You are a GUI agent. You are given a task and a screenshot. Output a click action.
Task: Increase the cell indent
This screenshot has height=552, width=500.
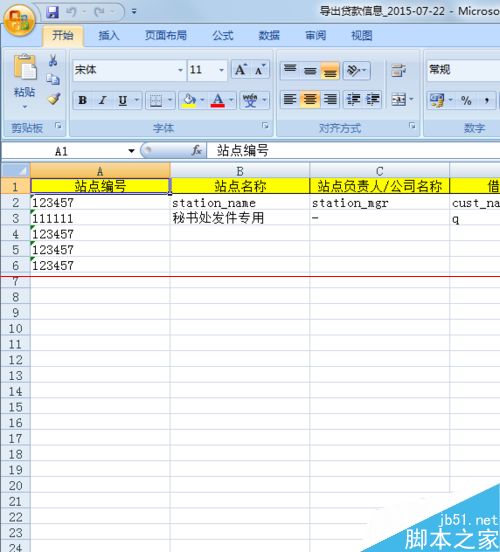tap(373, 99)
